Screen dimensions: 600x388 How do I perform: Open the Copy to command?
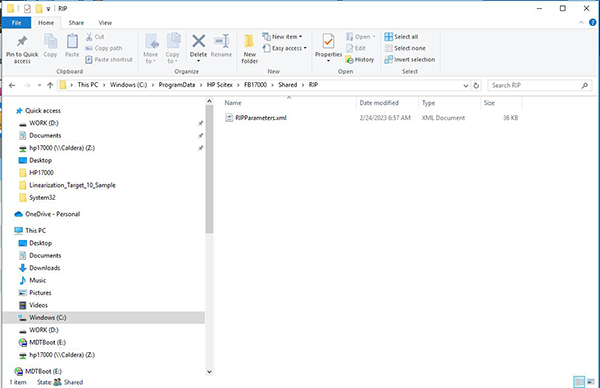(x=173, y=48)
